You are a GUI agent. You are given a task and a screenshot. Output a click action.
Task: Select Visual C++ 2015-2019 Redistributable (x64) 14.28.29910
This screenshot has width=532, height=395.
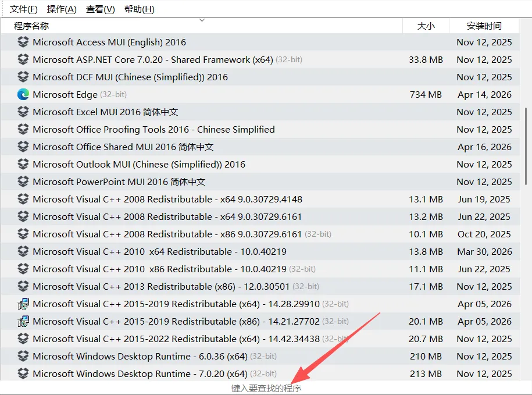[176, 304]
